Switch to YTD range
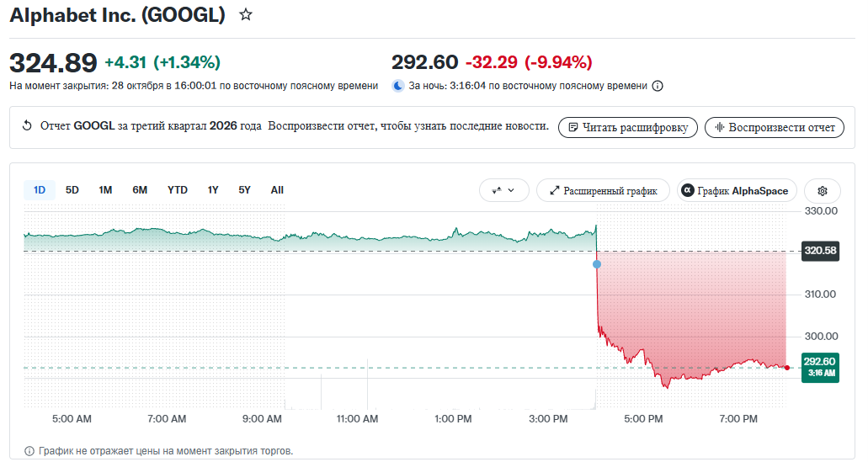Viewport: 868px width, 462px height. [177, 190]
